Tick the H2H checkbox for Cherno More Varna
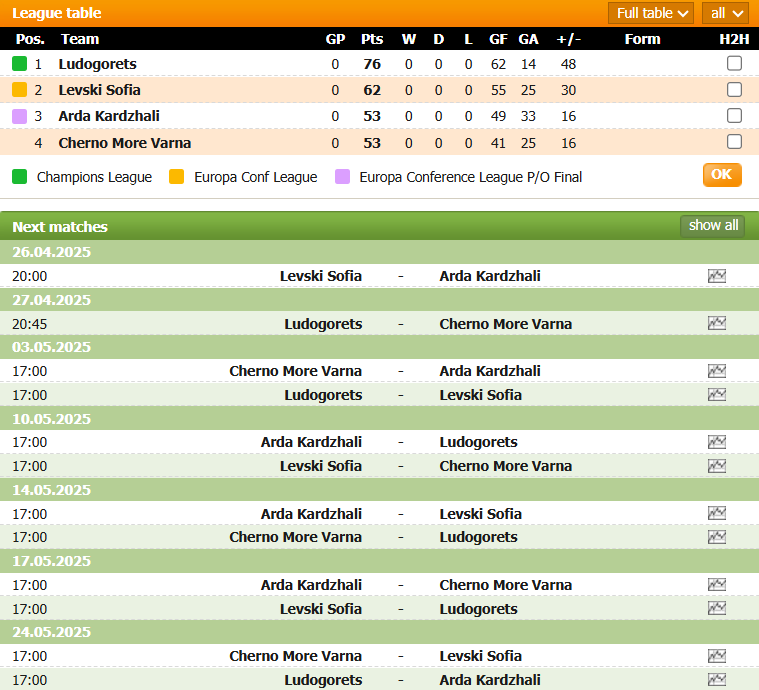This screenshot has height=690, width=759. point(734,142)
